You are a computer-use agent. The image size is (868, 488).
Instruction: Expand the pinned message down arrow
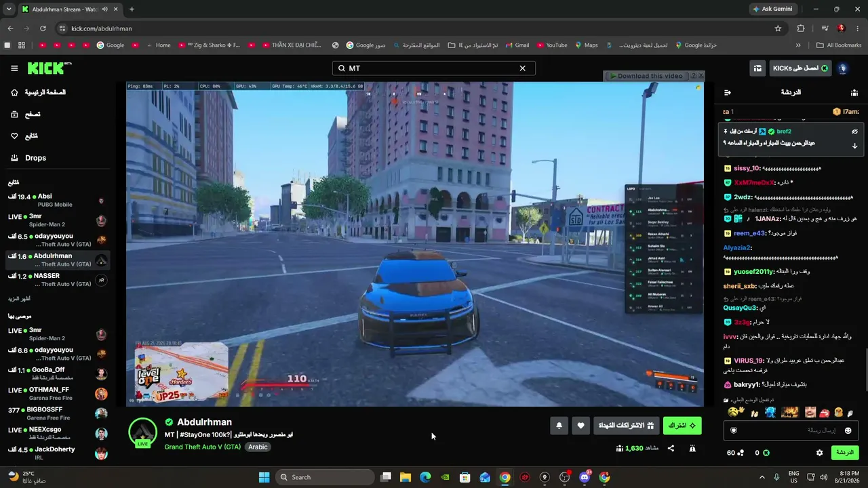click(x=854, y=146)
